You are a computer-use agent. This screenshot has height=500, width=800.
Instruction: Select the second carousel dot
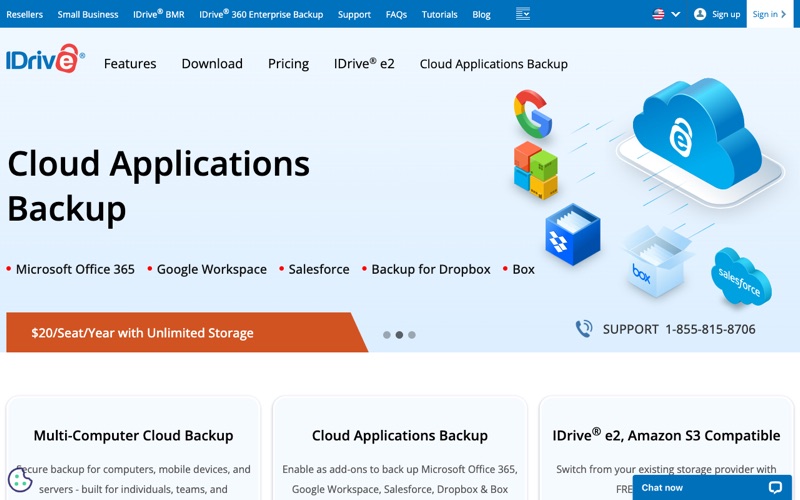(399, 335)
